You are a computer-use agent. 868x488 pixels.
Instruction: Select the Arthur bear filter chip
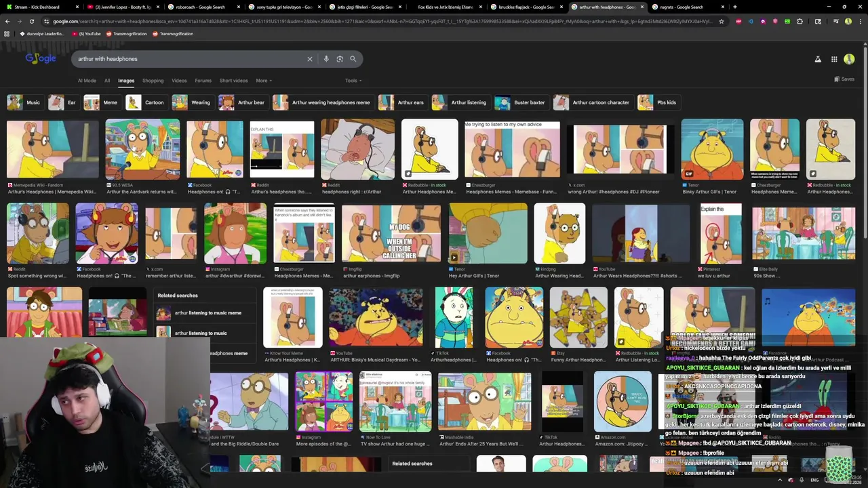[242, 102]
